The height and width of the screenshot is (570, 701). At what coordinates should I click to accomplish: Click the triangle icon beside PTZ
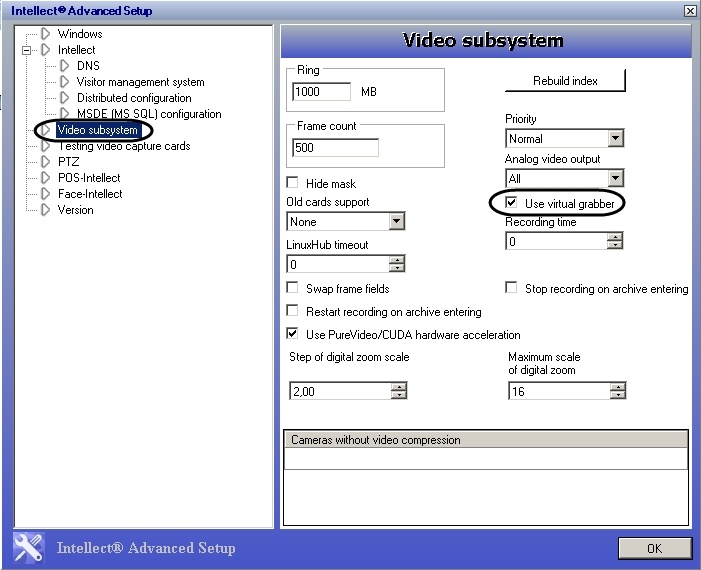pos(45,162)
